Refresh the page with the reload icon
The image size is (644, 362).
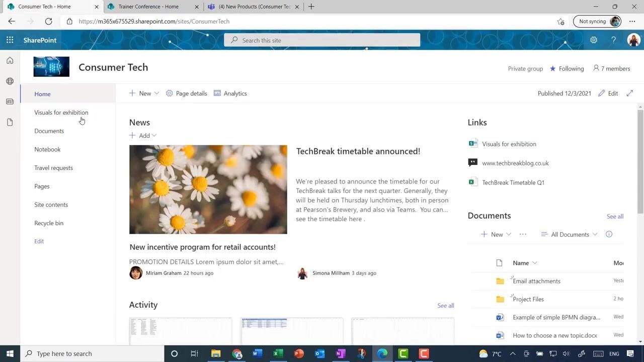click(x=48, y=21)
